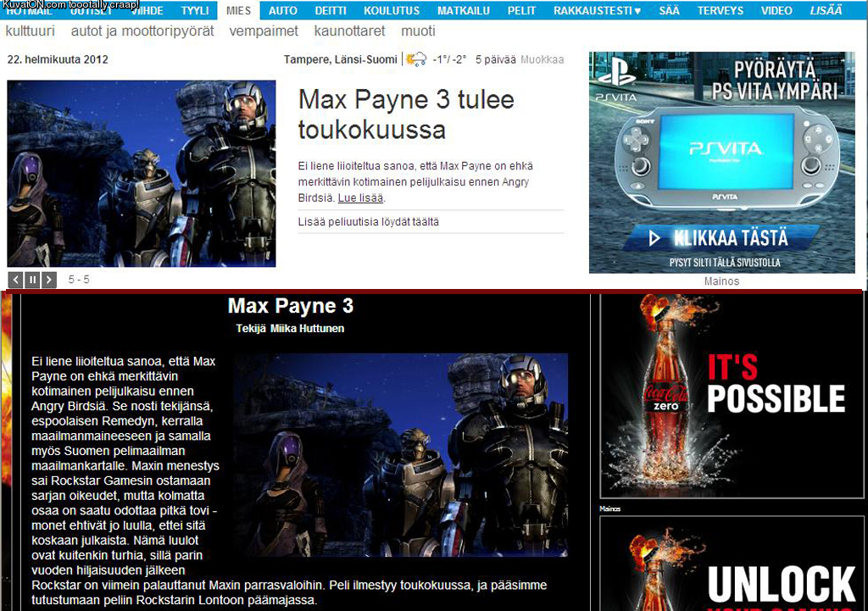
Task: Advance to next slide in slideshow
Action: 49,280
